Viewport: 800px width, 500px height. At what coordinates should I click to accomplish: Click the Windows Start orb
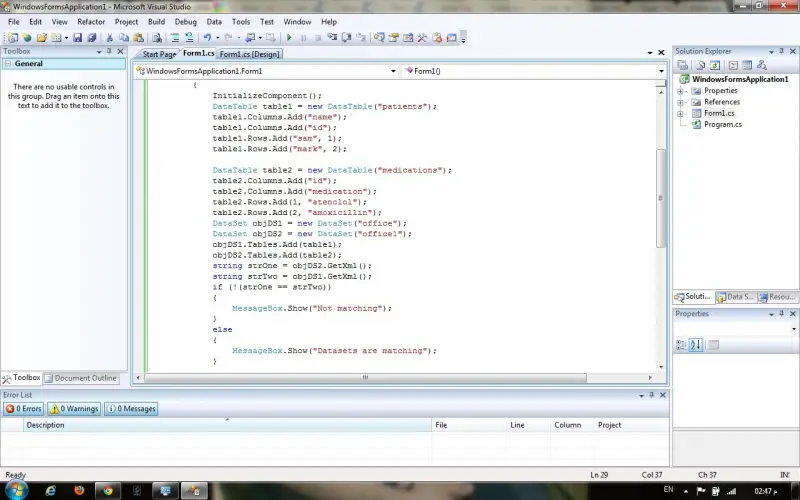pos(15,490)
